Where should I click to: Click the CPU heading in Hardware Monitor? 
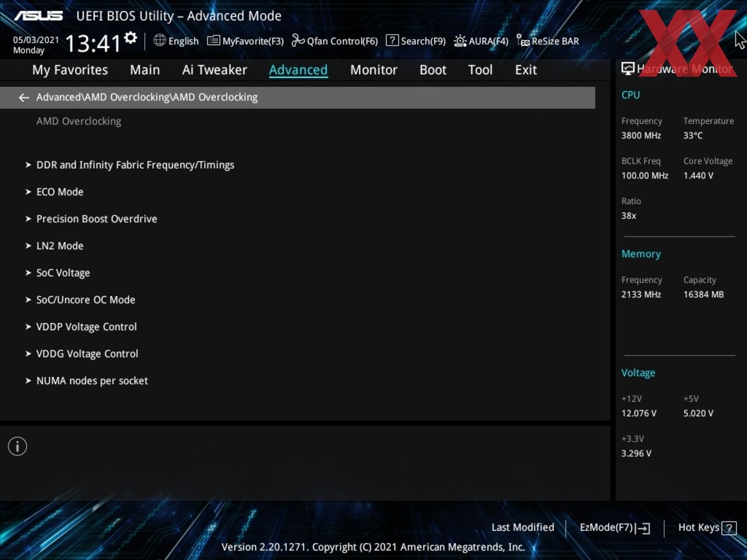tap(631, 94)
